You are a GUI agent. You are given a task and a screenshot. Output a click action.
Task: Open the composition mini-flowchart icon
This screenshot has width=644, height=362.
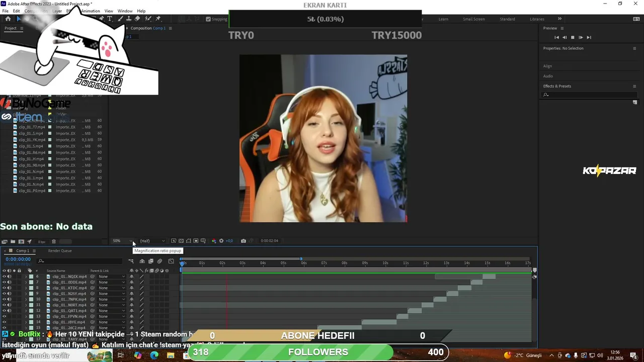pyautogui.click(x=131, y=261)
